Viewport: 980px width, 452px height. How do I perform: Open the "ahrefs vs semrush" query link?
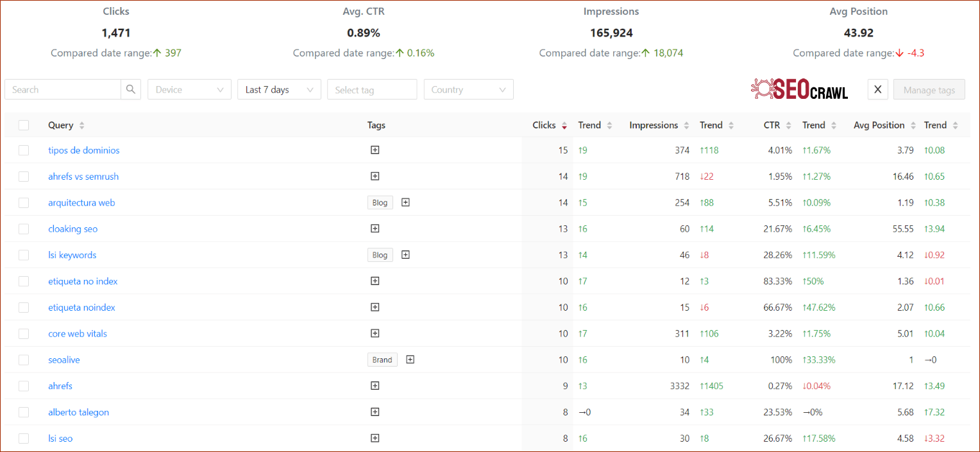pos(83,176)
